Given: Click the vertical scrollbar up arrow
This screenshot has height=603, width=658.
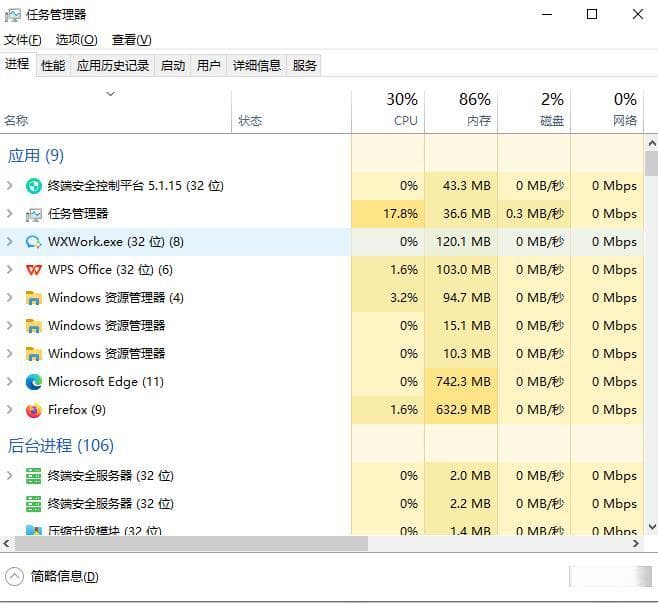Looking at the screenshot, I should point(652,144).
